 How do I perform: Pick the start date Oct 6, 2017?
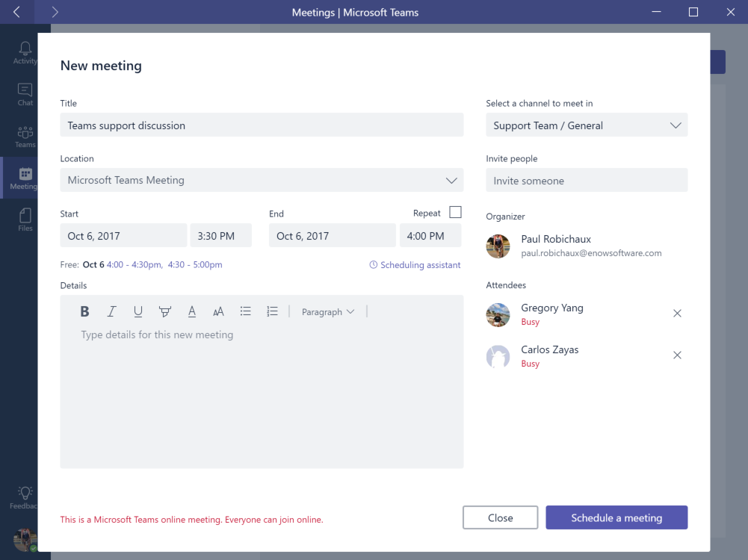123,235
